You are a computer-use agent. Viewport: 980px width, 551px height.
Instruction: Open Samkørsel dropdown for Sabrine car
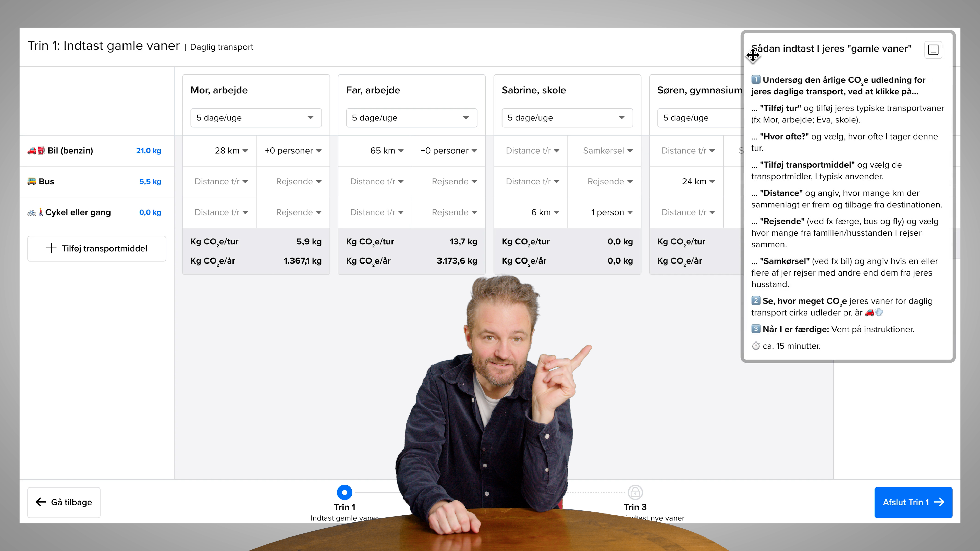point(604,151)
